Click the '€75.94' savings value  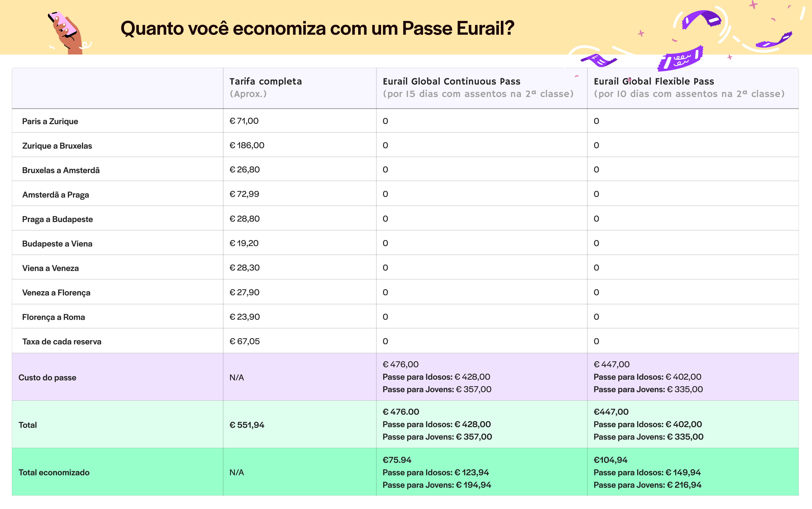(397, 460)
